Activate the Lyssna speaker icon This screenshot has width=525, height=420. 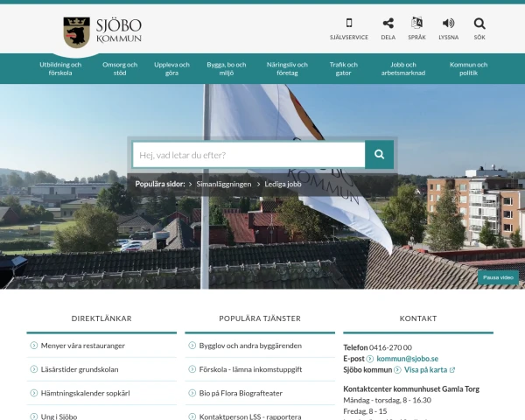[448, 24]
